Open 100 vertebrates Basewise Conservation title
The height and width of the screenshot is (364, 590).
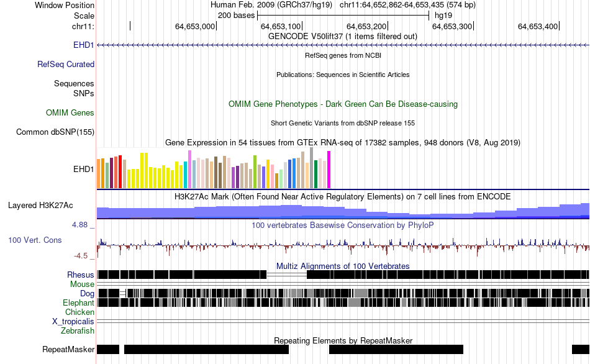[x=343, y=225]
